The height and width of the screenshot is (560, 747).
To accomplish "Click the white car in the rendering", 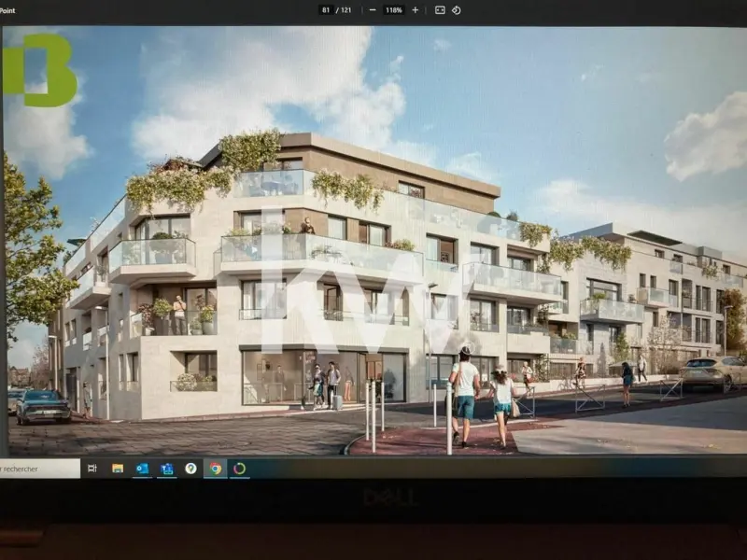I will [712, 371].
